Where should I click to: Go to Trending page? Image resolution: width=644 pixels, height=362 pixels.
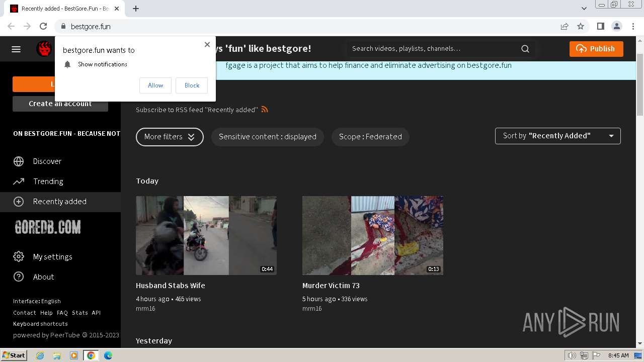pyautogui.click(x=48, y=182)
